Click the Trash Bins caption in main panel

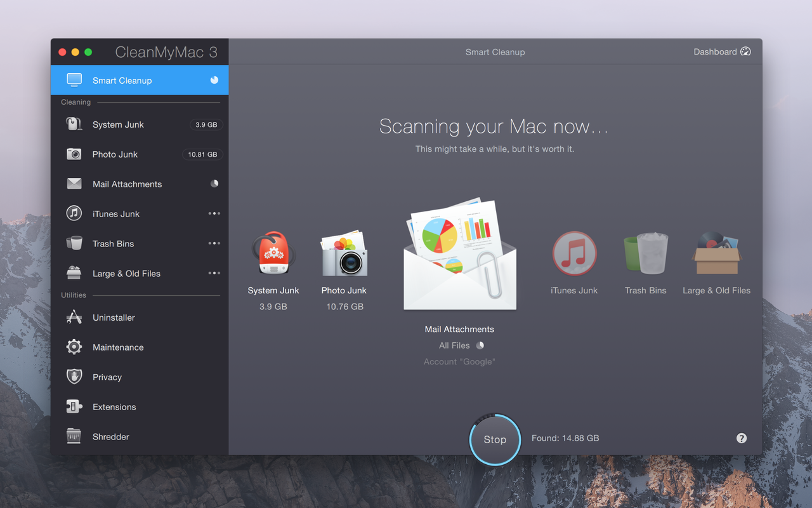(x=646, y=290)
